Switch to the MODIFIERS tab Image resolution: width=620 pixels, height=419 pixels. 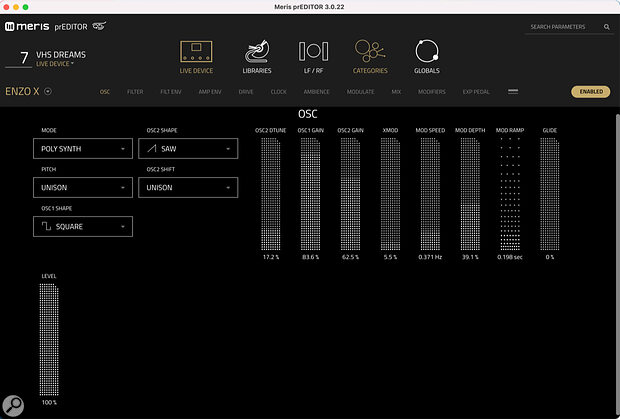click(x=432, y=92)
